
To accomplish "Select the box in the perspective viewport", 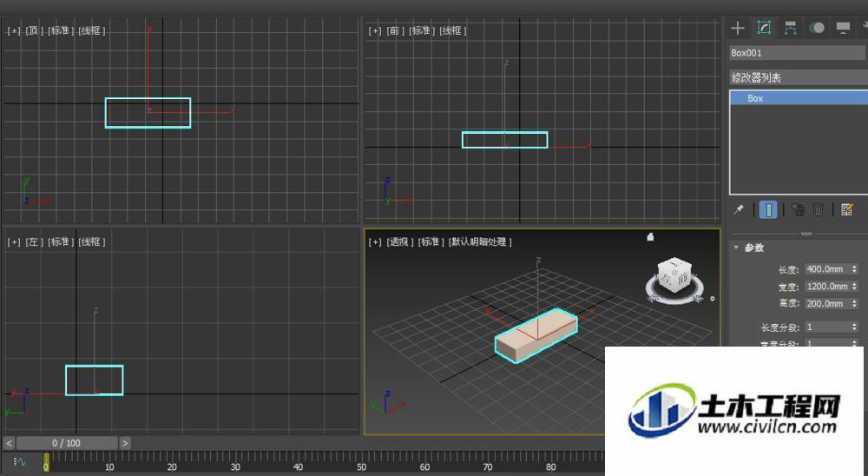I will point(536,336).
